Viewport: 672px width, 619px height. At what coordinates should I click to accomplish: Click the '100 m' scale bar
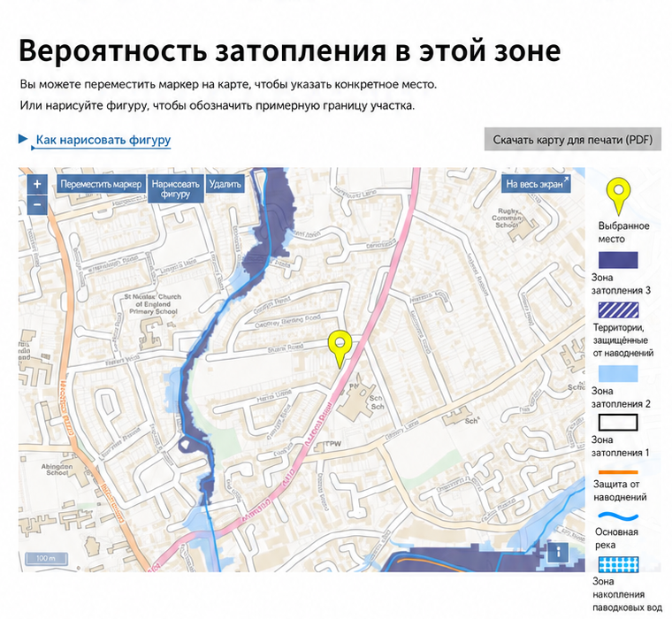tap(46, 559)
